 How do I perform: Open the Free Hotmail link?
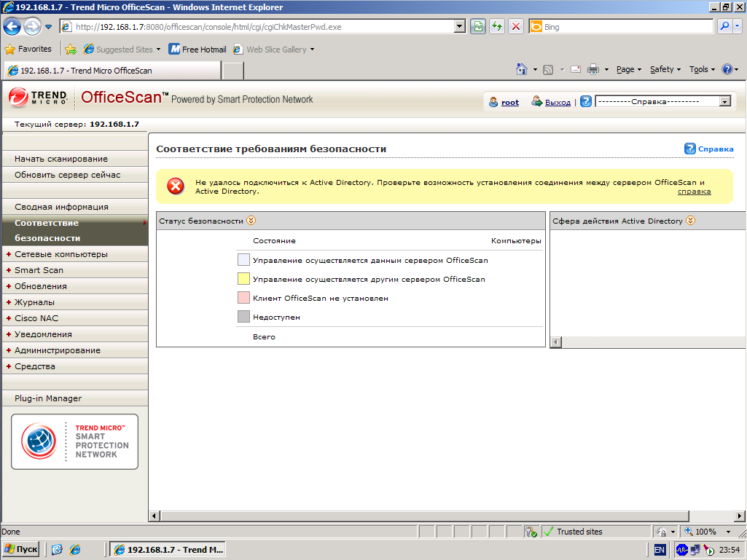[197, 49]
